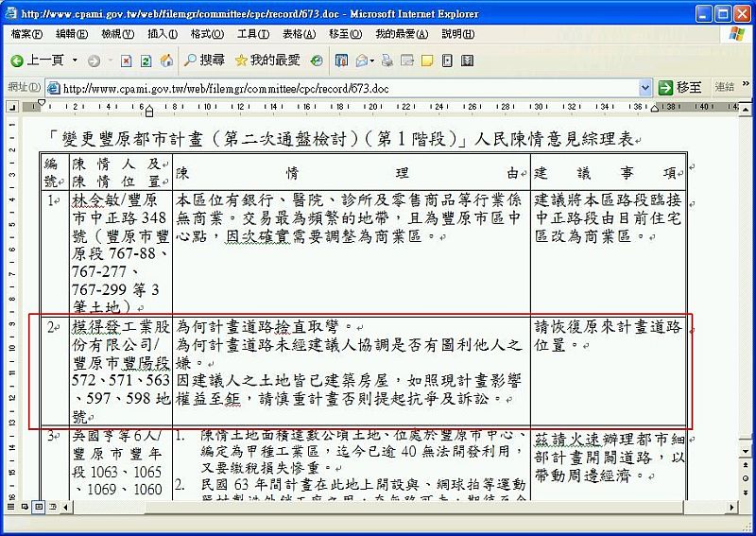Click the toolbar icon right of the yellow note

(x=447, y=61)
